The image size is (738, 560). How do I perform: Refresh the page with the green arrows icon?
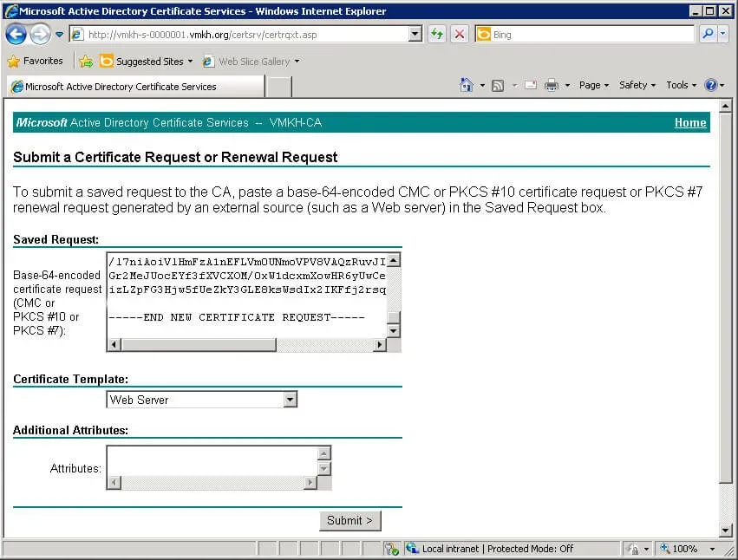pyautogui.click(x=437, y=35)
